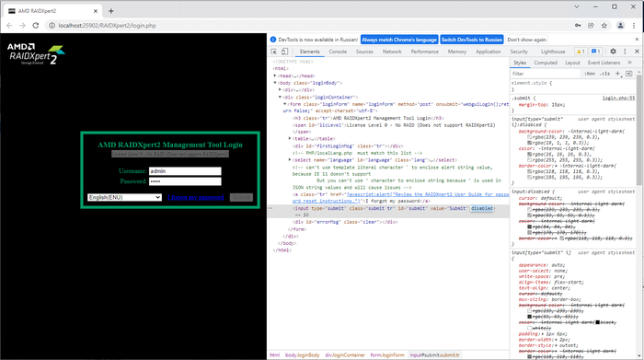Open the English(ENU) language dropdown
Screen dimensions: 644x360
(124, 197)
